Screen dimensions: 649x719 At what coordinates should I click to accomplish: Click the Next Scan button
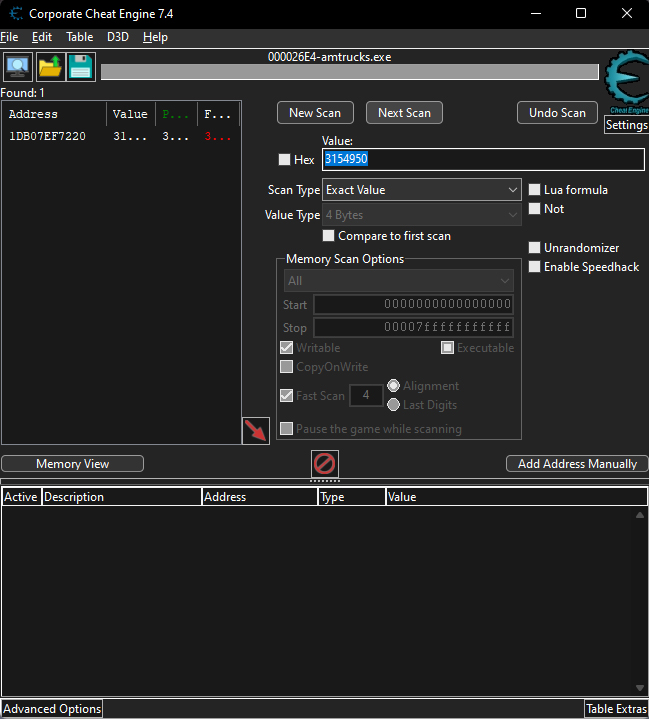pos(404,113)
